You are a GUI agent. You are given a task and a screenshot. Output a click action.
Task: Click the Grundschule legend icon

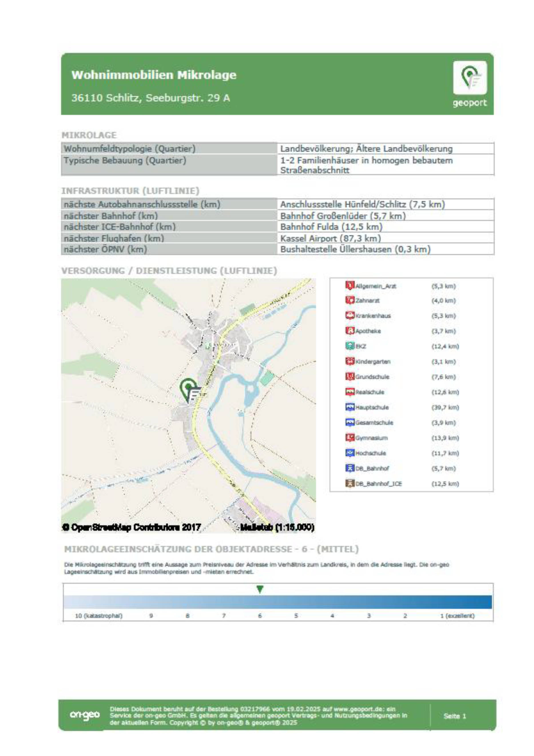coord(349,376)
